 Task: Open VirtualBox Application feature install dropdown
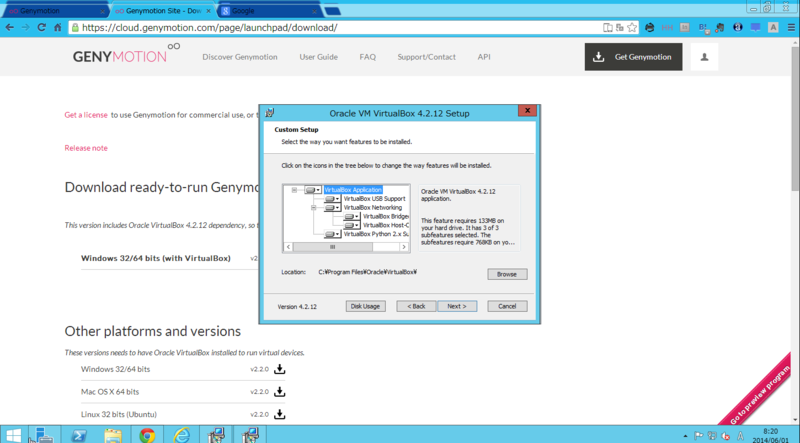click(x=313, y=190)
